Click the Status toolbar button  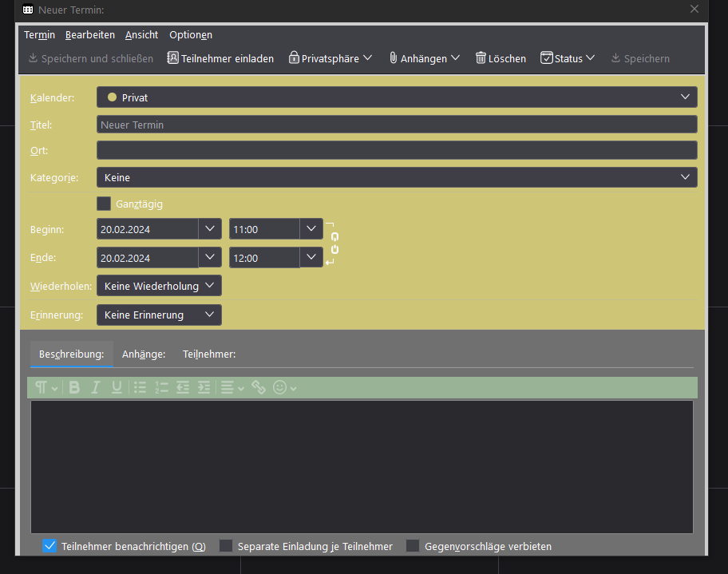point(568,58)
